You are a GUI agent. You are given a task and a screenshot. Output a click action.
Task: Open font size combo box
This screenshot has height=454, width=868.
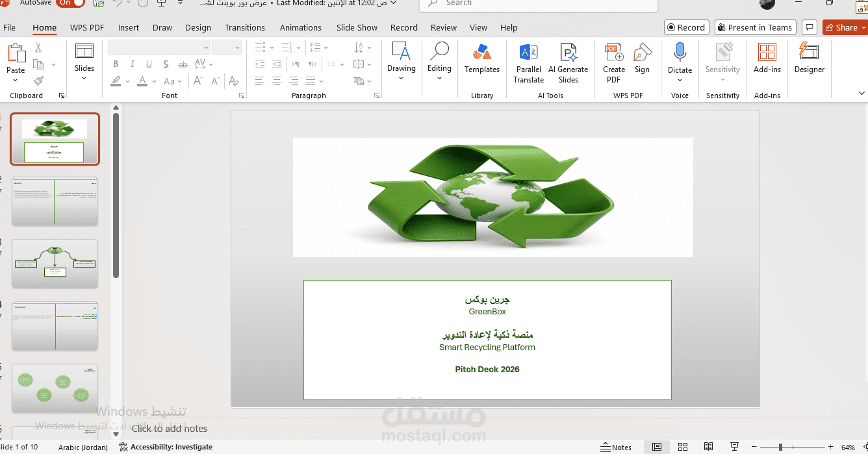(227, 47)
